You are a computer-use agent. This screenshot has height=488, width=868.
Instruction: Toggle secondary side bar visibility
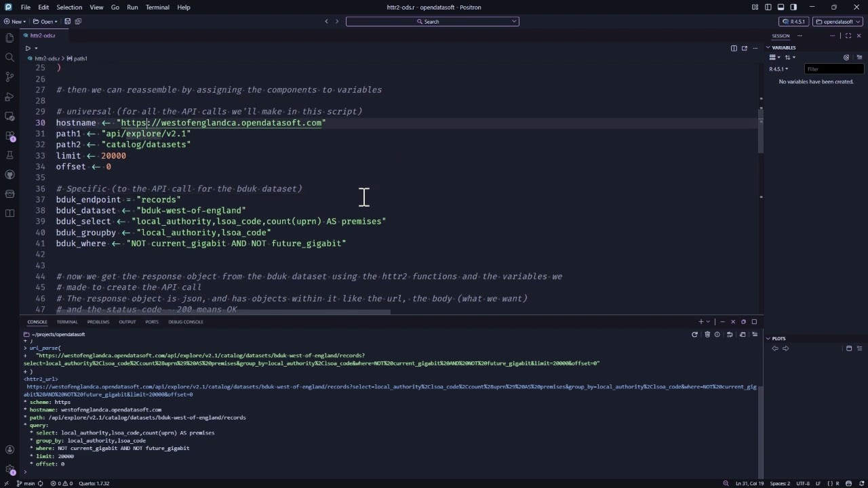click(793, 7)
